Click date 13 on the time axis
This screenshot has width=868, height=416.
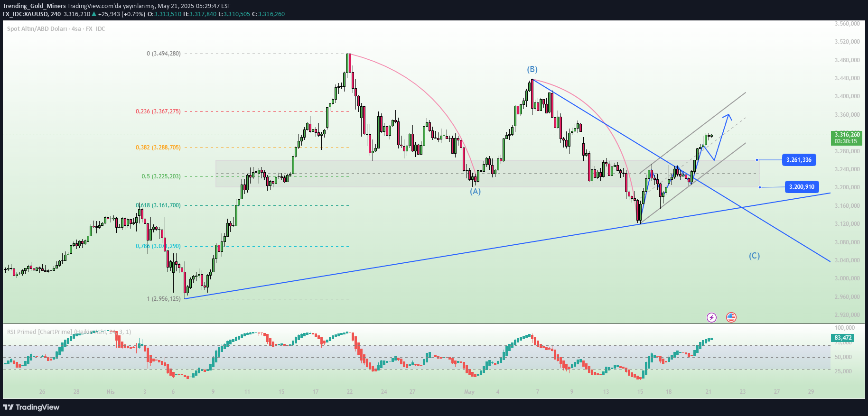606,392
